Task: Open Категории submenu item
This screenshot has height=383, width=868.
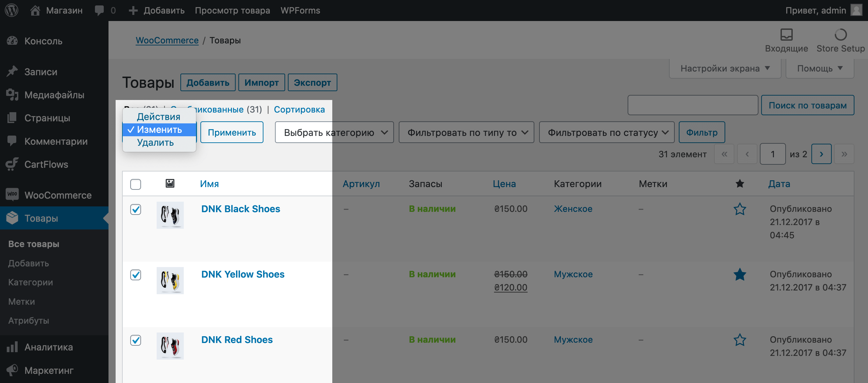Action: click(31, 282)
